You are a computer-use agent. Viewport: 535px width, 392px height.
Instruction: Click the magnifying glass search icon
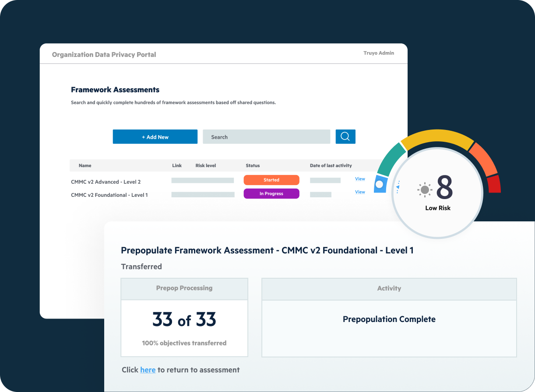(345, 136)
